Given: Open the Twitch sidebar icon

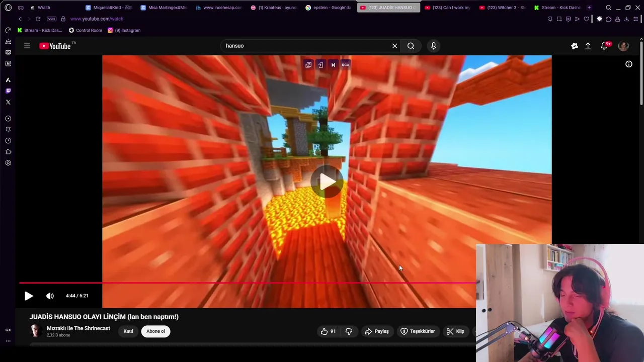Looking at the screenshot, I should 8,91.
